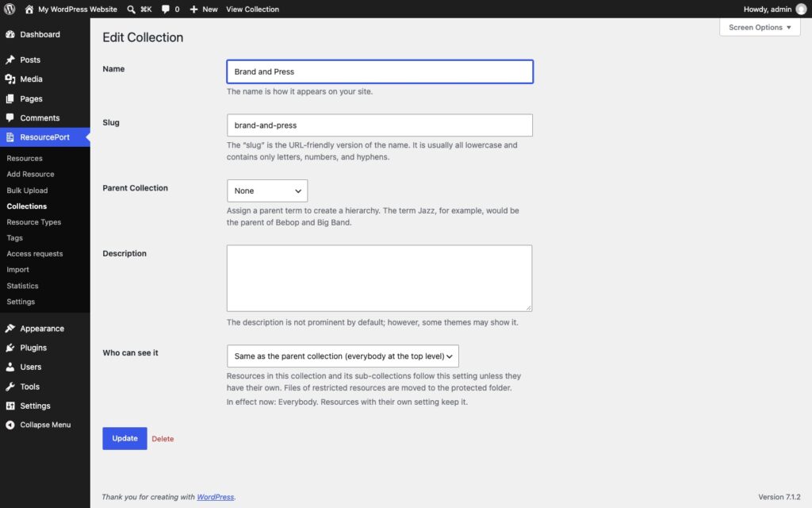Expand the Screen Options panel
The width and height of the screenshot is (812, 508).
(760, 27)
